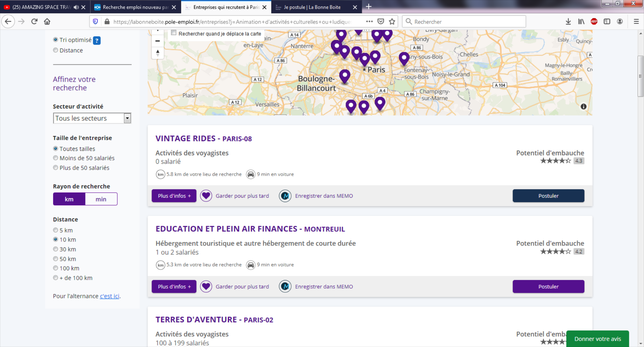Open the Firefox hamburger menu
This screenshot has height=347, width=644.
click(636, 21)
